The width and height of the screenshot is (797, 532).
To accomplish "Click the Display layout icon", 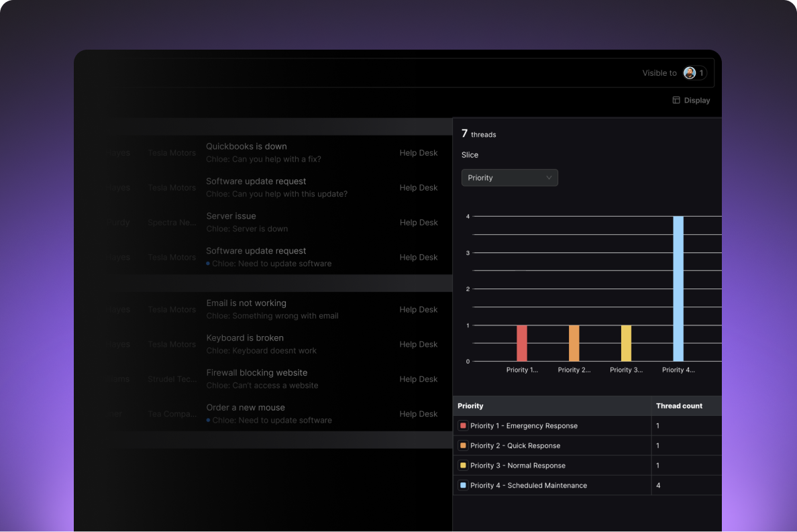I will click(676, 101).
